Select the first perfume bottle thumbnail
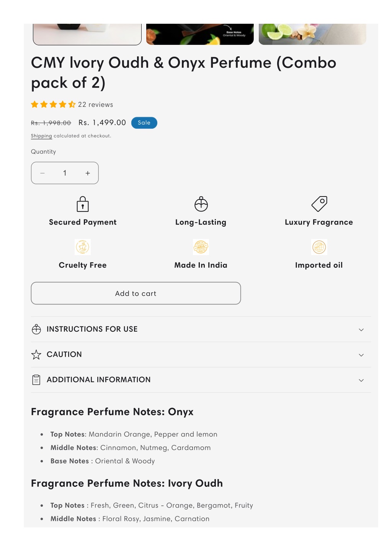The height and width of the screenshot is (555, 392). pyautogui.click(x=87, y=34)
